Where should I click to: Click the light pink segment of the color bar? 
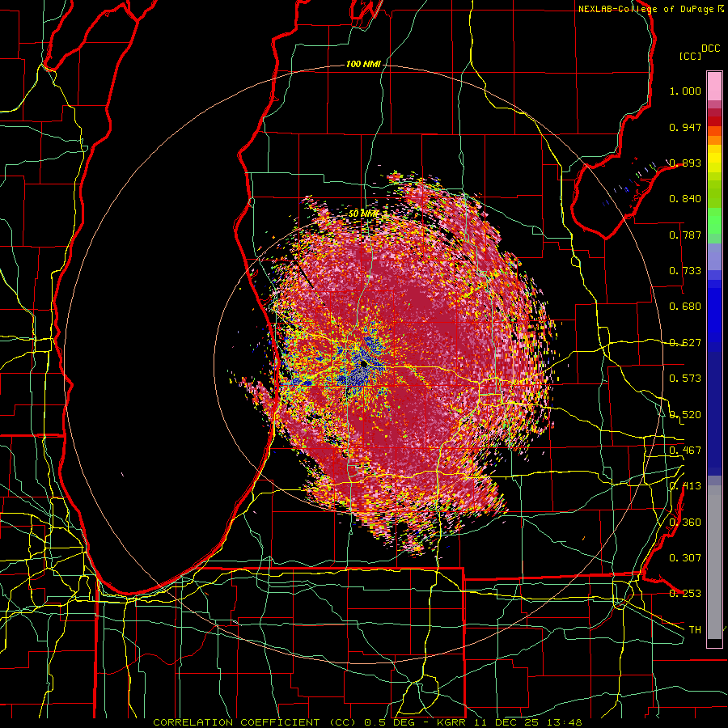pyautogui.click(x=714, y=87)
